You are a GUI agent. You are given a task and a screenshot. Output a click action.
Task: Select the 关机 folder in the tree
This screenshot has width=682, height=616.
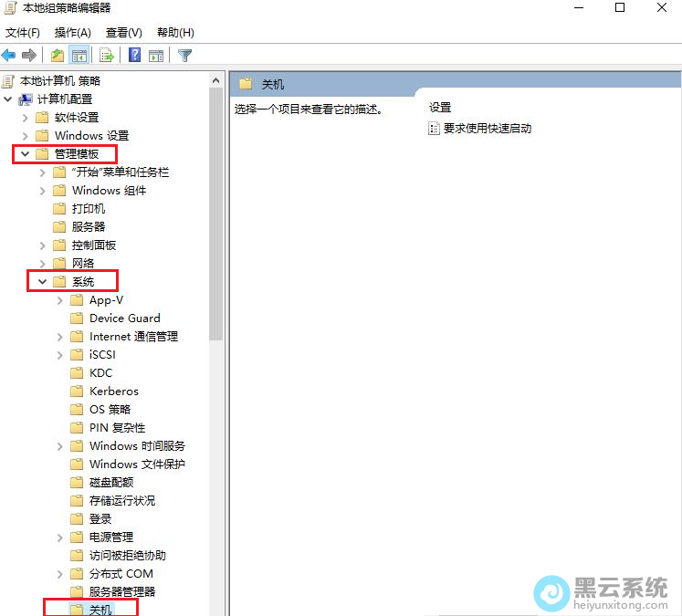(x=100, y=609)
